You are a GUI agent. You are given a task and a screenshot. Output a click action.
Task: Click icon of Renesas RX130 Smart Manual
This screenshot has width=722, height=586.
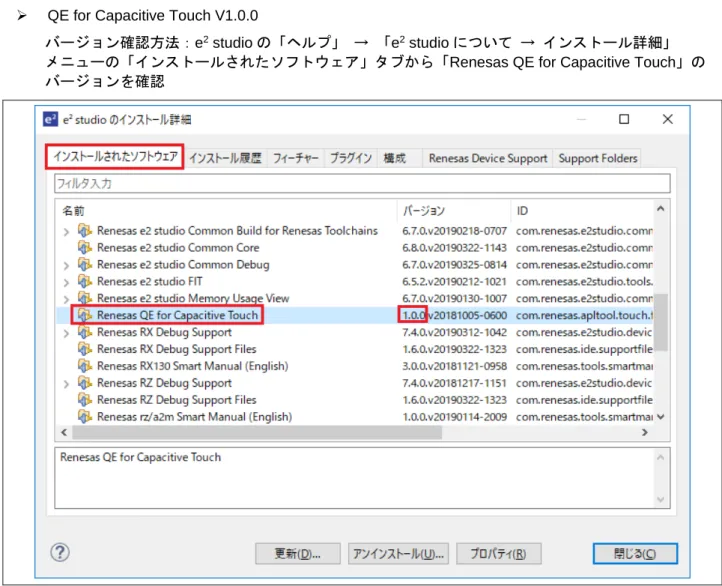tap(84, 366)
